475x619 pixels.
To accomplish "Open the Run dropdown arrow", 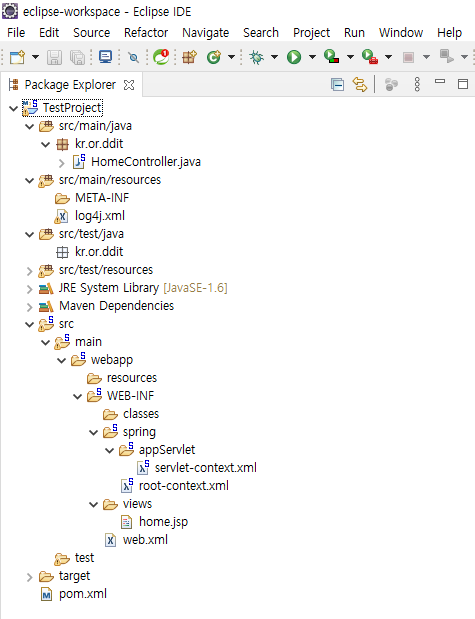I will point(312,57).
